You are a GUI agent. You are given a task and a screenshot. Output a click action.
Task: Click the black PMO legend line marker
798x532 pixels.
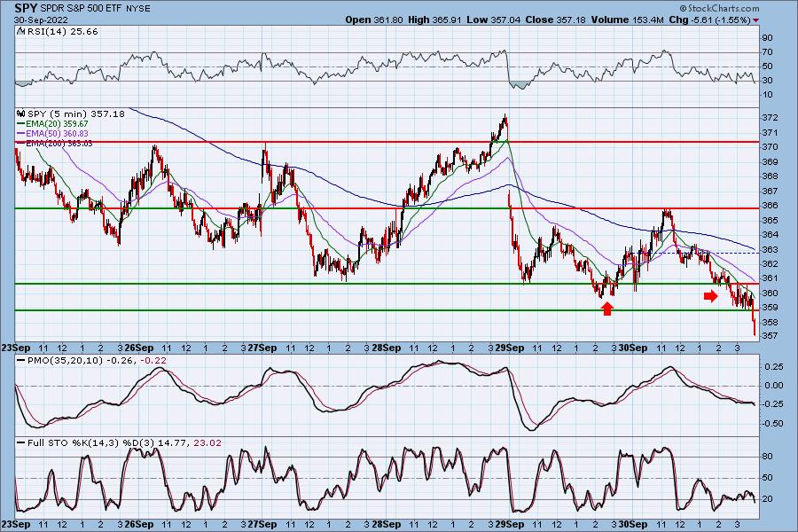tap(21, 361)
